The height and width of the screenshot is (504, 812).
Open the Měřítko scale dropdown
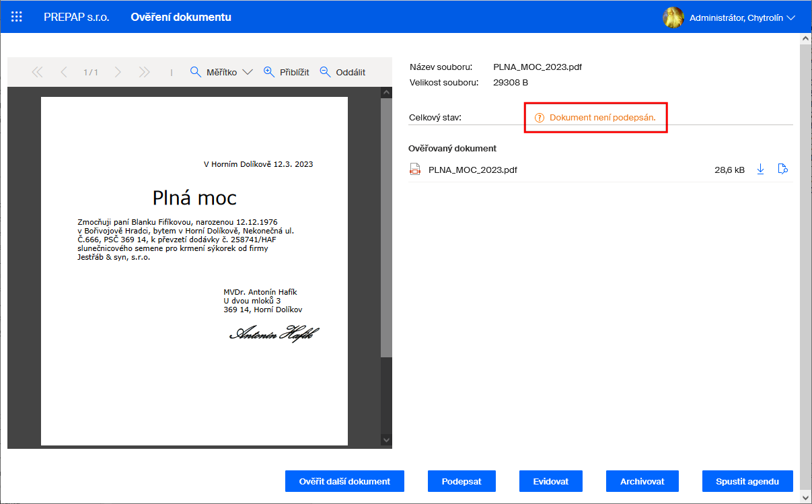click(221, 72)
